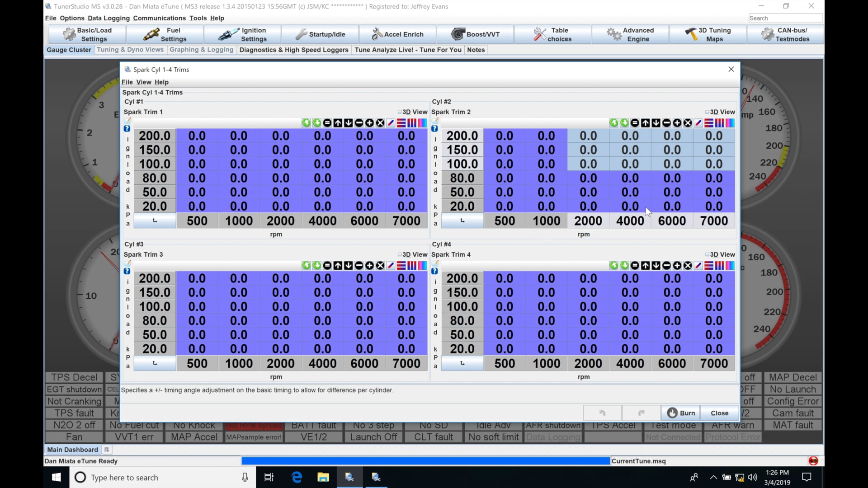This screenshot has width=868, height=488.
Task: Increase values with green up-arrow in Spark Trim 1
Action: pos(306,122)
